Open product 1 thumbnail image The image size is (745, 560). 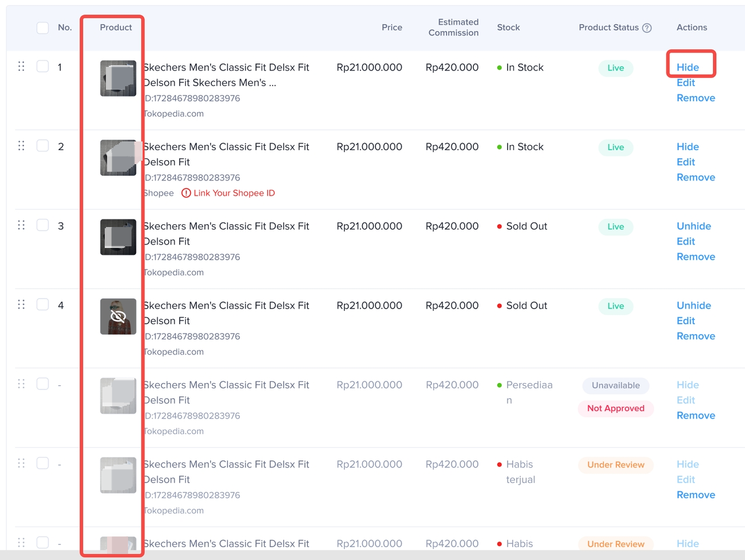[118, 79]
